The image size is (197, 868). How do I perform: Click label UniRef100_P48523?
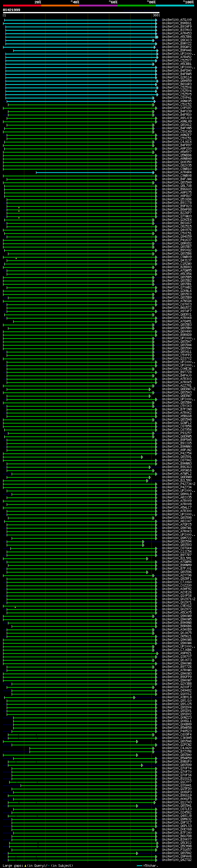pos(176,731)
